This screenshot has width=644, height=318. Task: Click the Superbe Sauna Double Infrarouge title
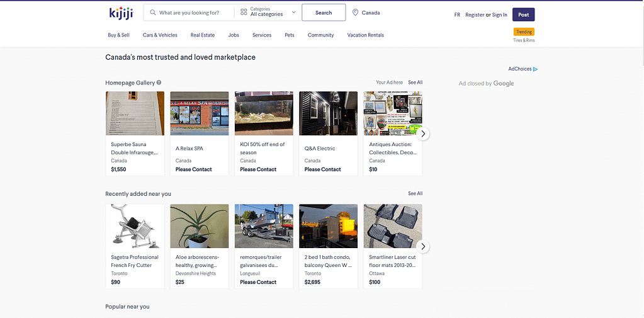[x=135, y=149]
